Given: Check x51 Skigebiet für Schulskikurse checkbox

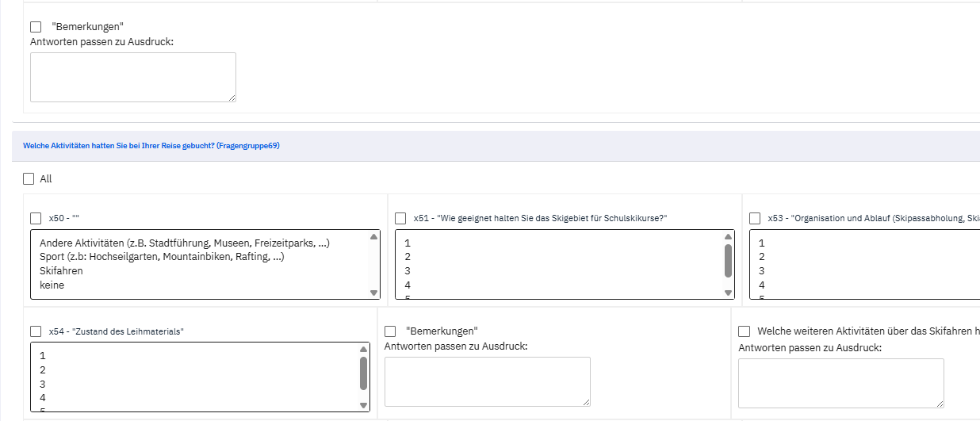Looking at the screenshot, I should [400, 218].
